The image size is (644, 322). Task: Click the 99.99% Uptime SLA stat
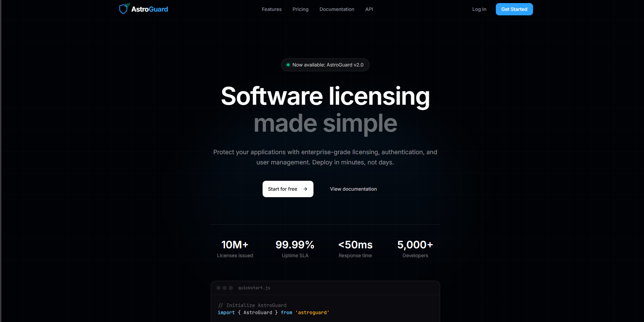pyautogui.click(x=295, y=249)
